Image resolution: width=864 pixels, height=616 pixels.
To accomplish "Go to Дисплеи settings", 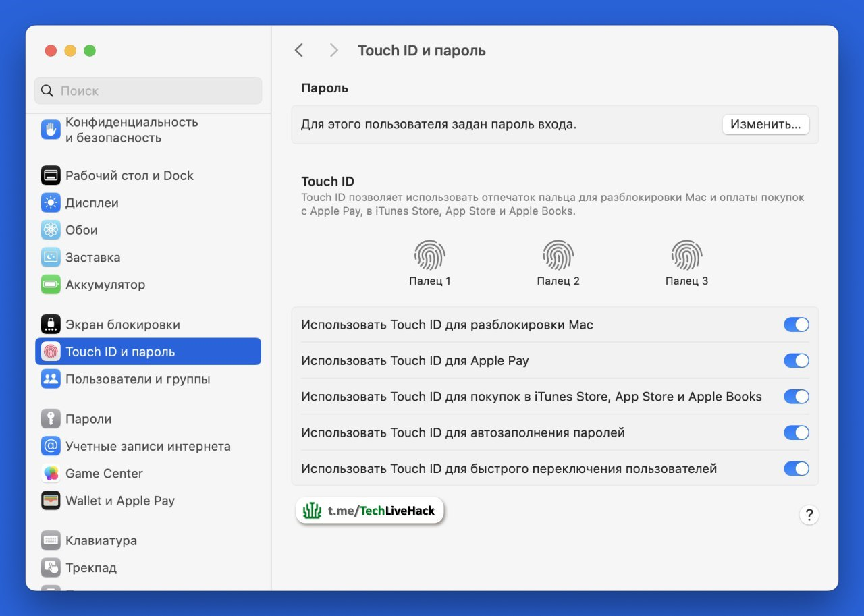I will (148, 203).
